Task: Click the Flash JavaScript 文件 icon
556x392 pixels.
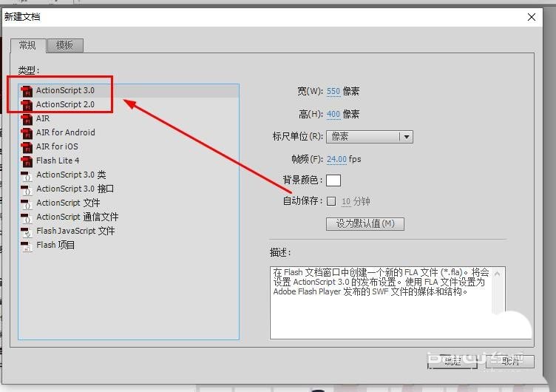Action: (x=27, y=232)
